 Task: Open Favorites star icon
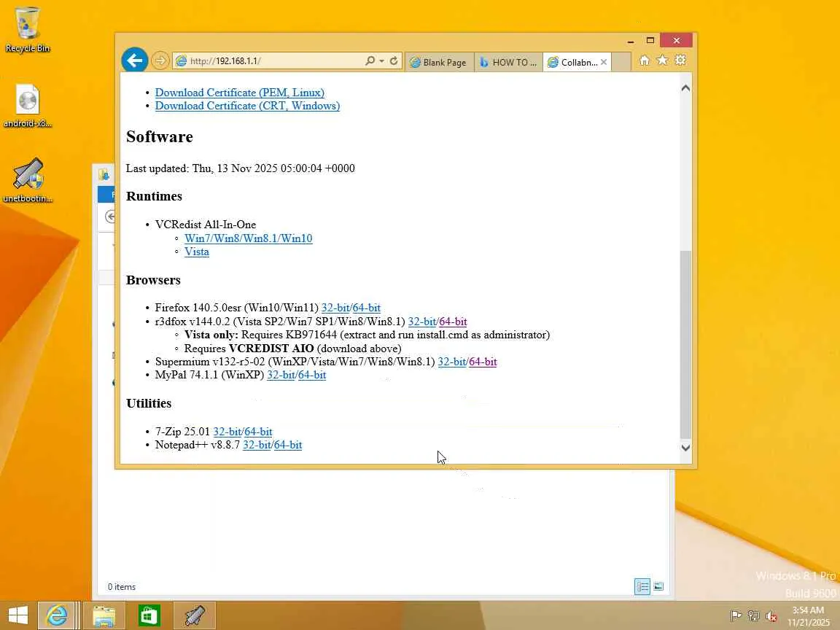point(662,60)
